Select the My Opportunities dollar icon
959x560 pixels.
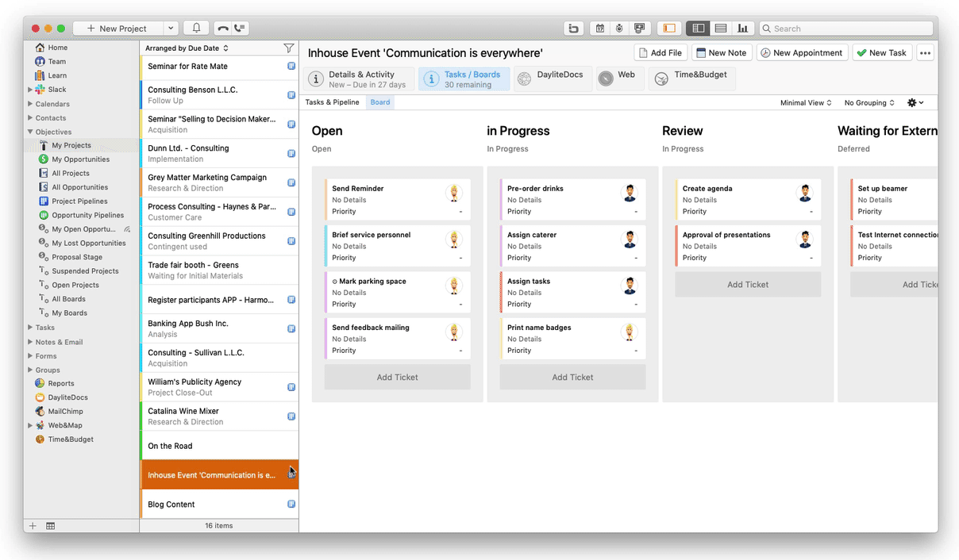pos(44,159)
